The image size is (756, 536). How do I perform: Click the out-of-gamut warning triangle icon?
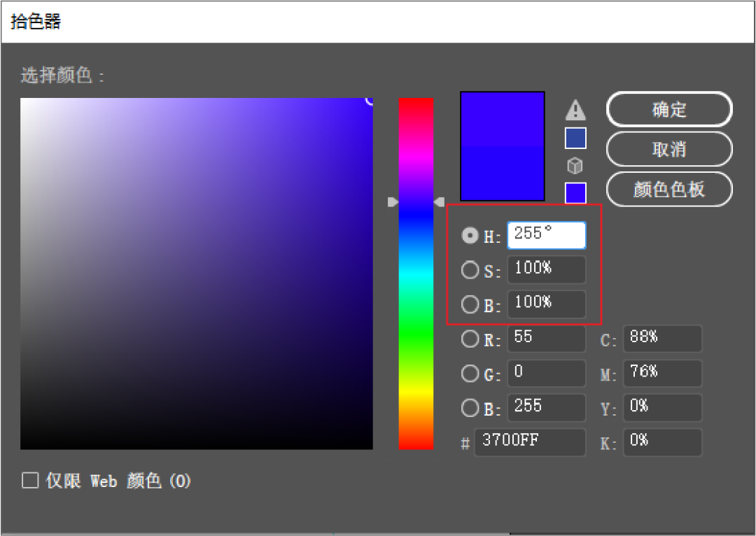click(x=575, y=111)
